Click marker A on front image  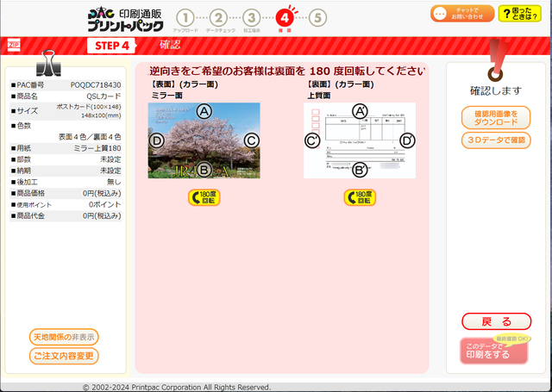coord(204,111)
